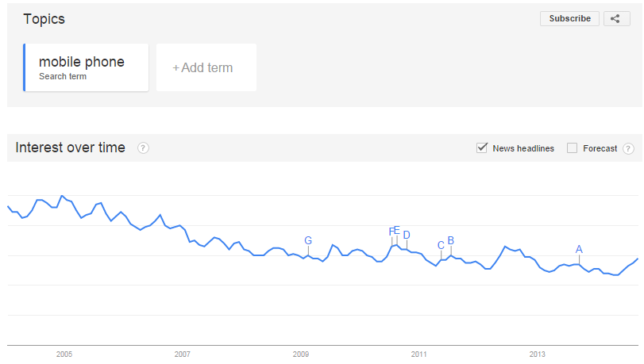Click the Add term box
This screenshot has width=644, height=364.
click(x=206, y=67)
